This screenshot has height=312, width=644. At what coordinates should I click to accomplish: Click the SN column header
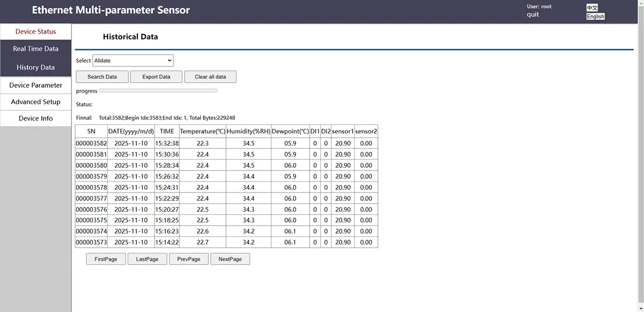click(x=91, y=131)
